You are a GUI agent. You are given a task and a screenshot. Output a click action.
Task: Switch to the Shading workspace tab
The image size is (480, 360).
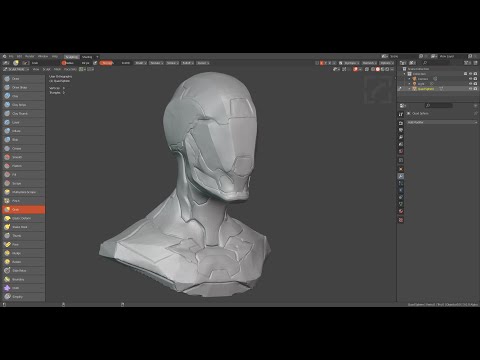point(87,57)
